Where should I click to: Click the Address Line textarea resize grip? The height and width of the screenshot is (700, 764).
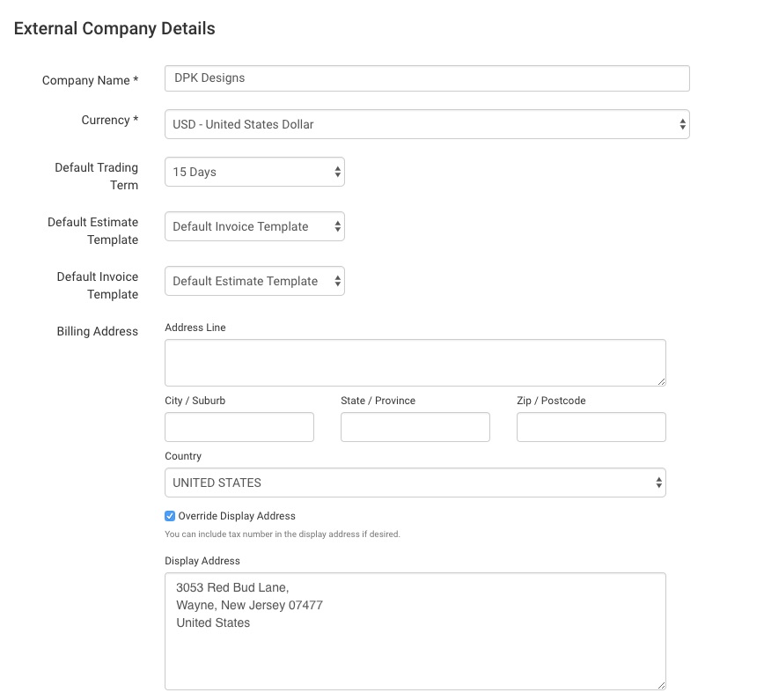pos(661,381)
